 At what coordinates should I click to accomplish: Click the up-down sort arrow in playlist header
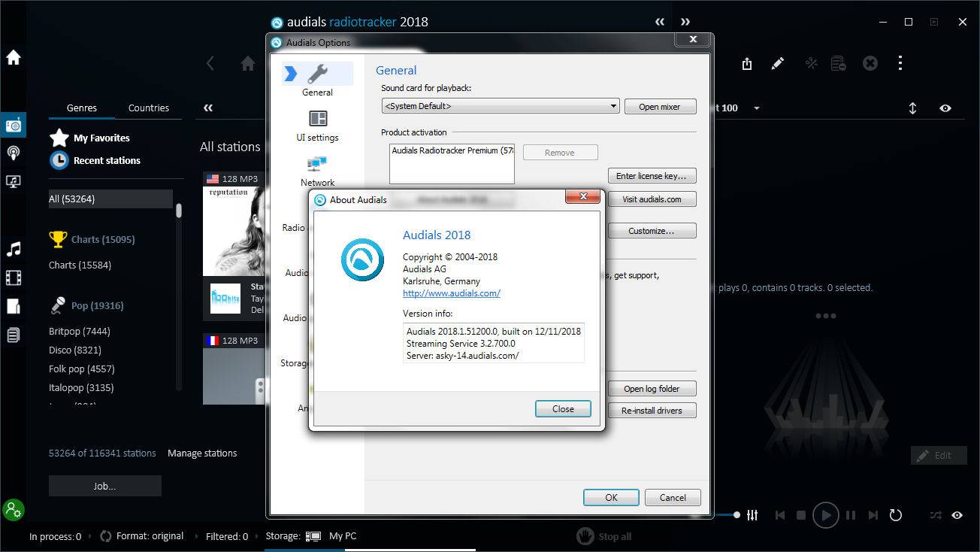click(x=912, y=108)
